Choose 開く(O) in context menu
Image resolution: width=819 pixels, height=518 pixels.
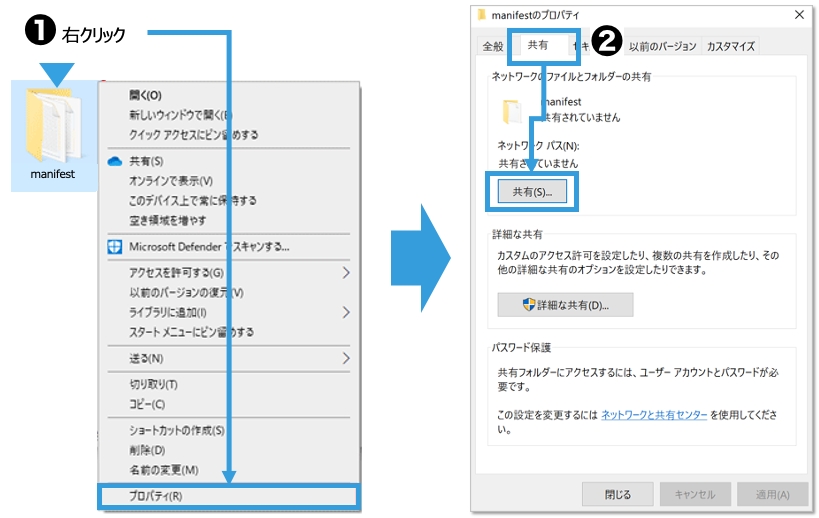tap(146, 95)
